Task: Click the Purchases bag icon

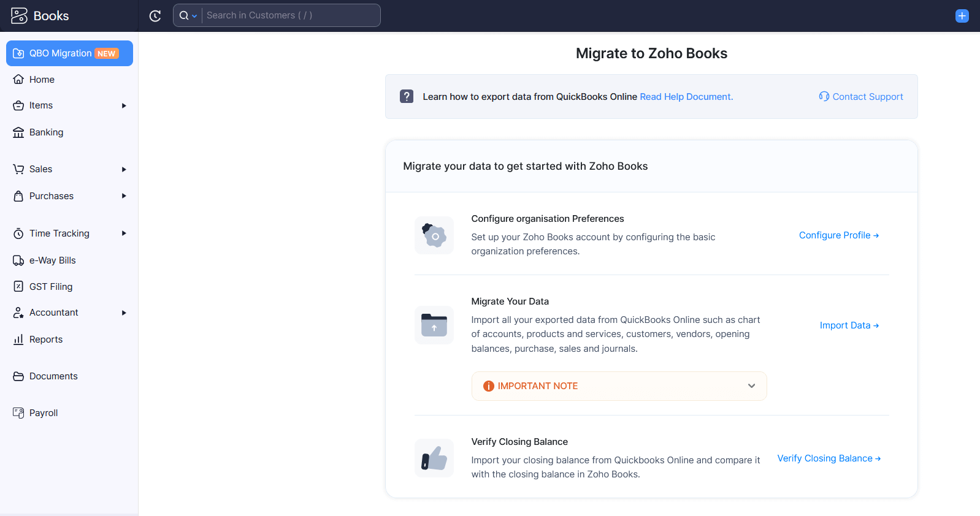Action: tap(18, 196)
